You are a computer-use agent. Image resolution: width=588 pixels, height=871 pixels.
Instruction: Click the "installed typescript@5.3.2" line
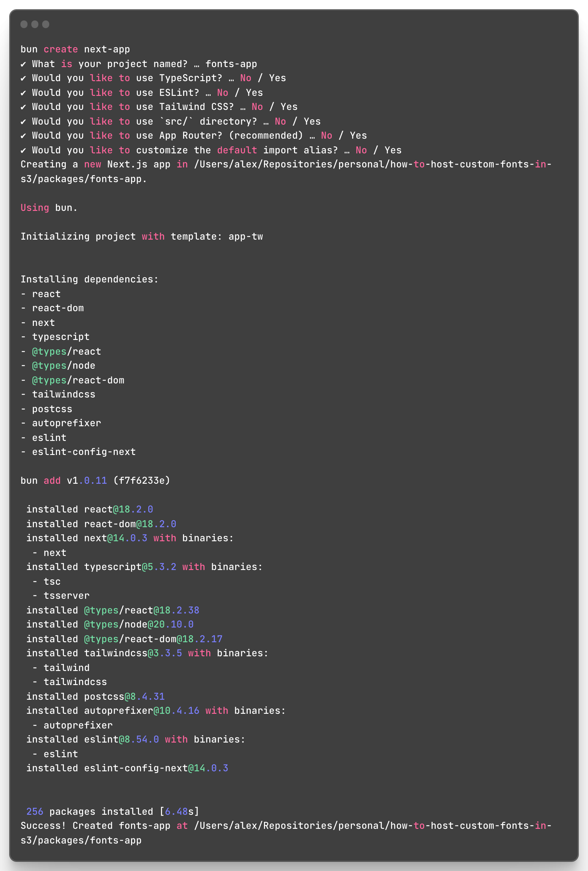145,567
